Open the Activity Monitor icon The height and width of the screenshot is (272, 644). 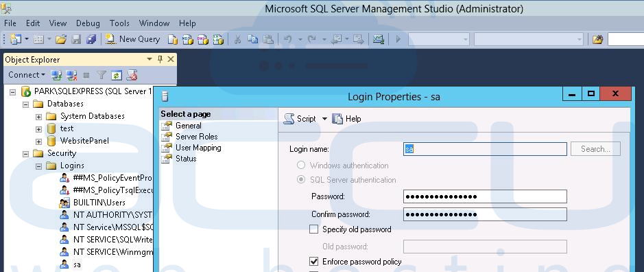379,40
